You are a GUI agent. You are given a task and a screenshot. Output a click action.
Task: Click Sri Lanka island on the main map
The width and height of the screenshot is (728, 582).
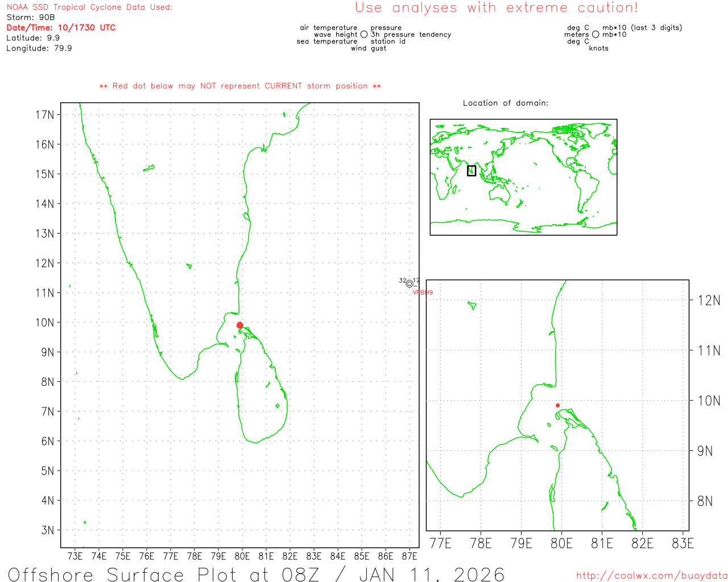262,398
